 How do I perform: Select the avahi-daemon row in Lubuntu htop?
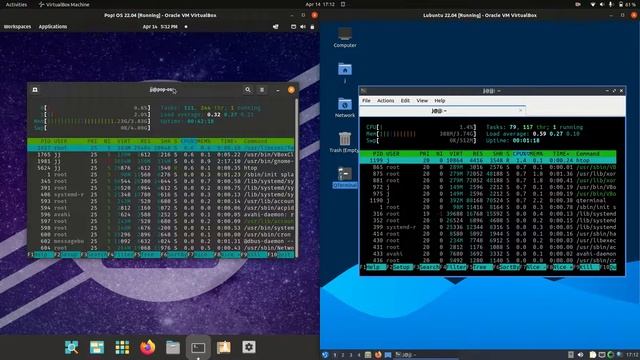pyautogui.click(x=488, y=253)
